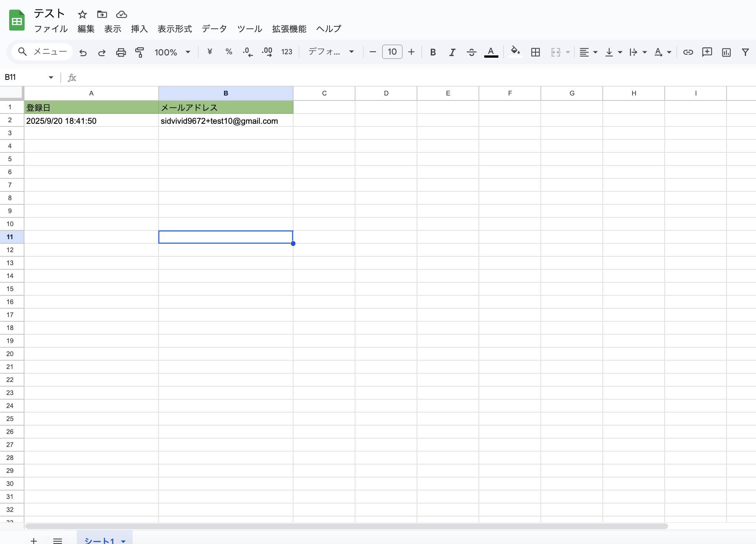Click the insert chart icon
The width and height of the screenshot is (756, 544).
tap(726, 52)
